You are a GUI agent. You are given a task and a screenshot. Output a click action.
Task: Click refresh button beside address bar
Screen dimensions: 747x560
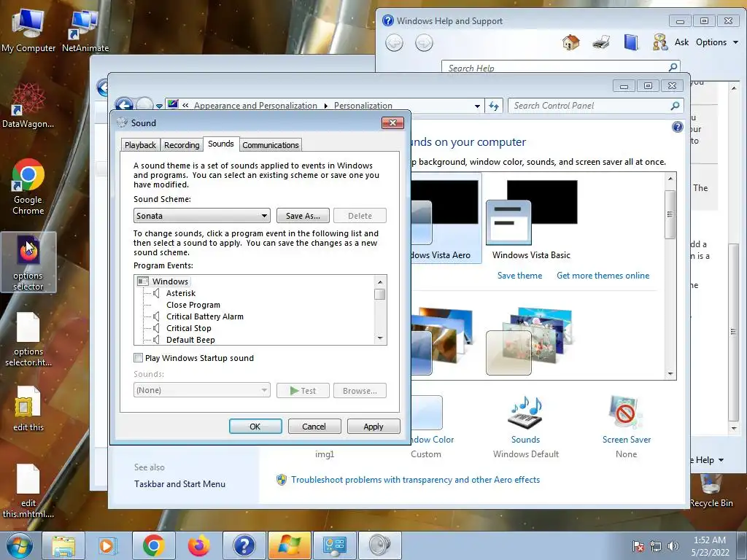[494, 106]
